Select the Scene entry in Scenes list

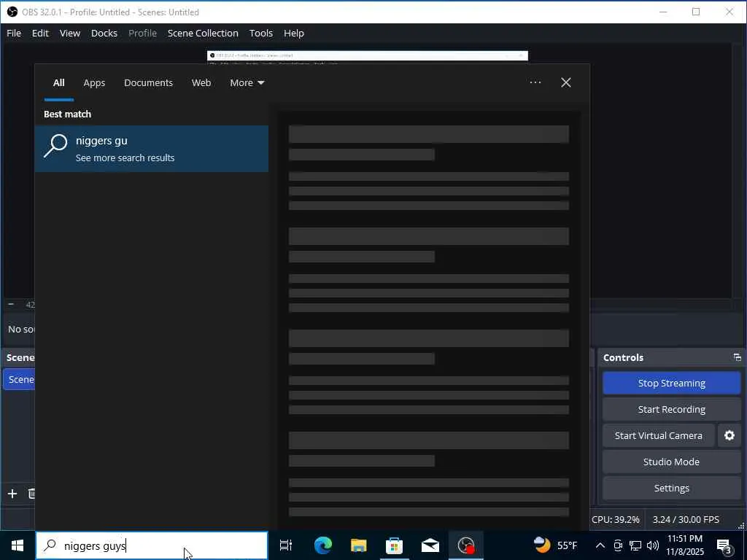[20, 379]
